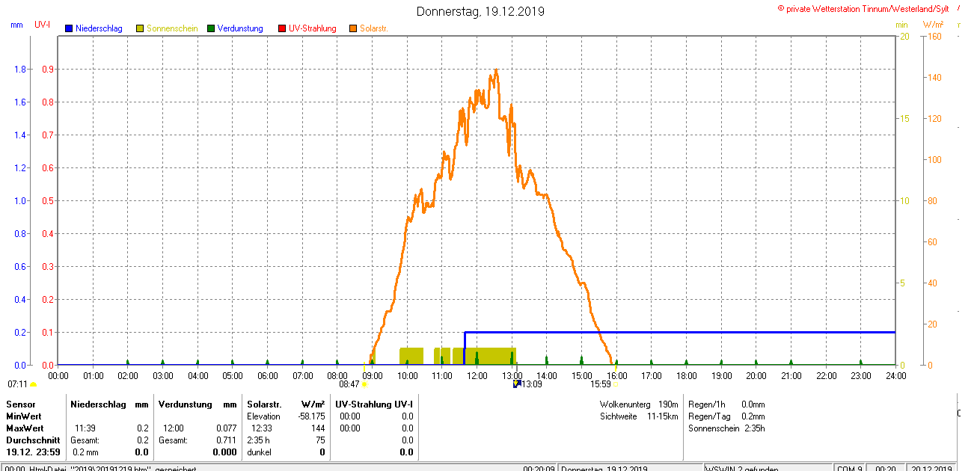Click the COM 9 status panel
The width and height of the screenshot is (980, 471).
(x=850, y=468)
